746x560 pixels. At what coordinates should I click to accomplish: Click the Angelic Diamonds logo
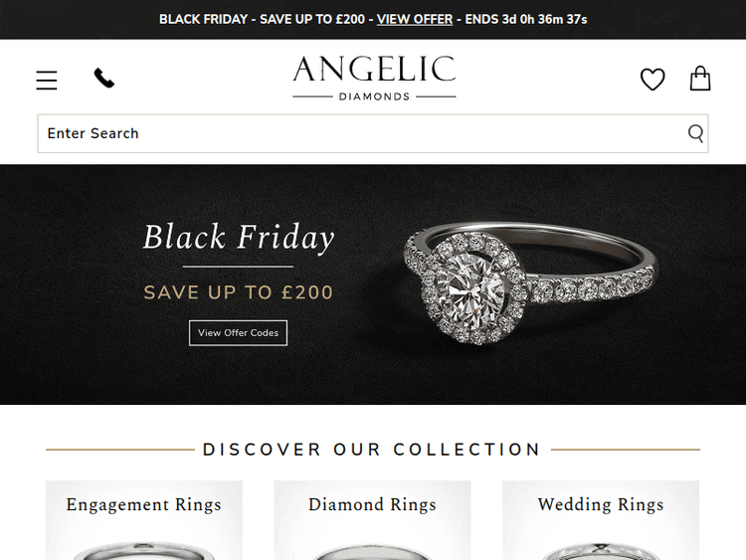pyautogui.click(x=374, y=79)
